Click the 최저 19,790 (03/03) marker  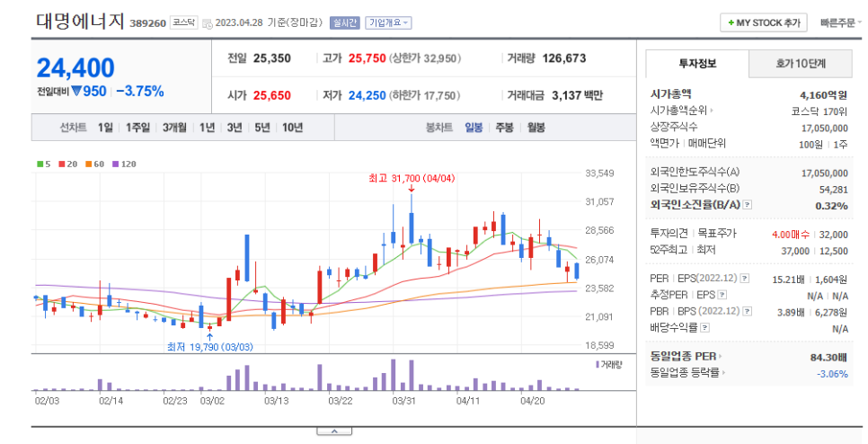pyautogui.click(x=209, y=347)
